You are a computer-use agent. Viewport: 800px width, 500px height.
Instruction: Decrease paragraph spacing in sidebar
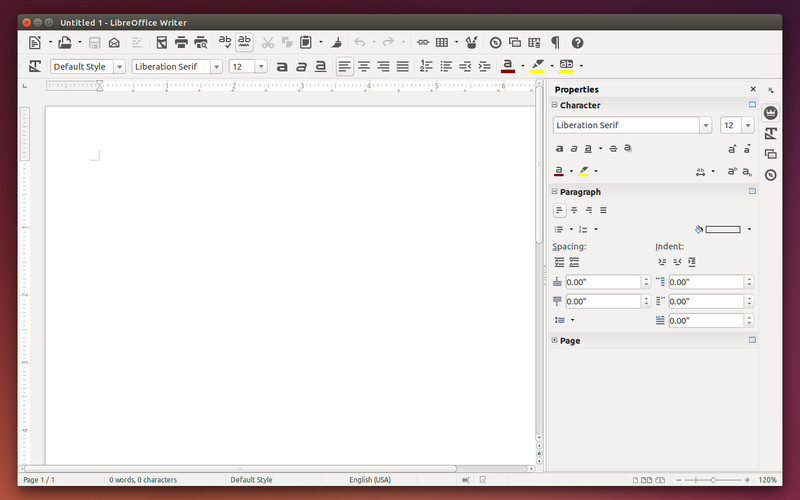[x=574, y=262]
